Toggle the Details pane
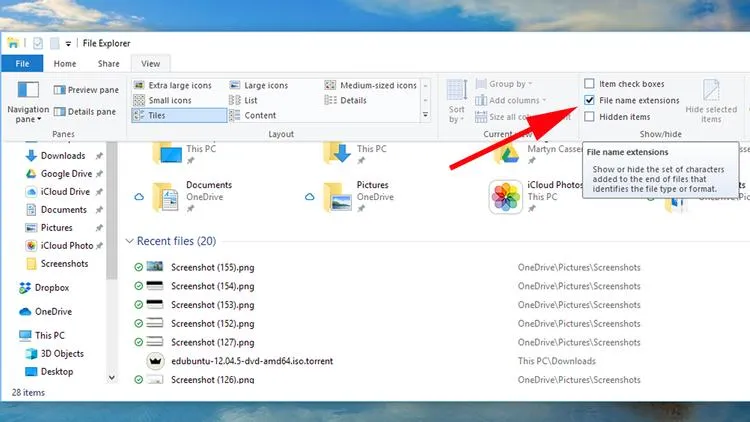Viewport: 750px width, 422px height. coord(85,112)
